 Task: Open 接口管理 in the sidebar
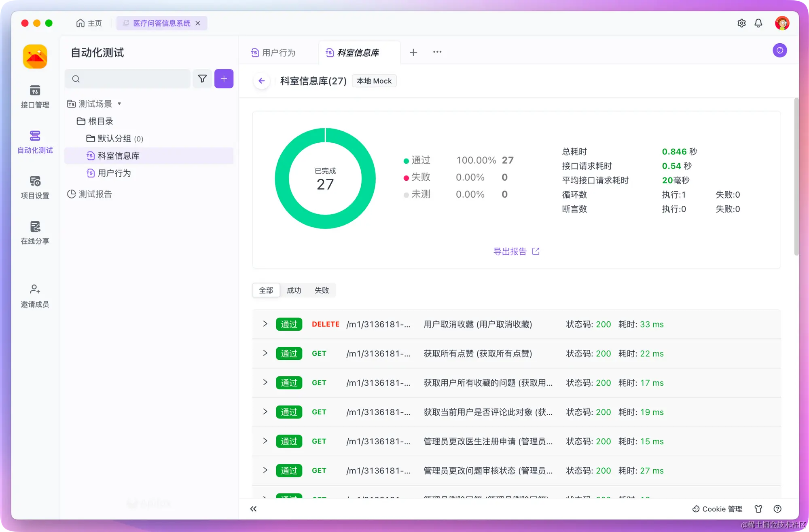[x=35, y=96]
